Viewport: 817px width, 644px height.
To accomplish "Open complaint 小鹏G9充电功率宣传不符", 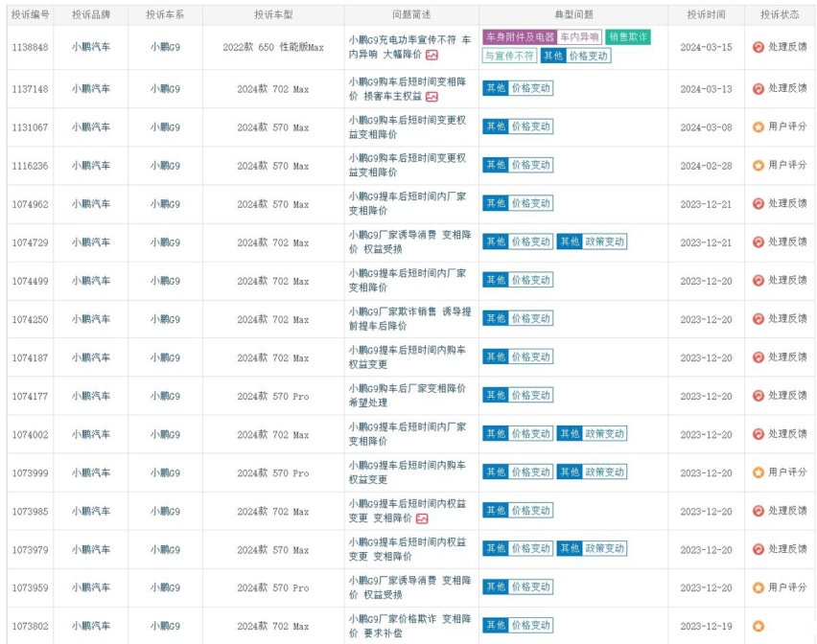I will (409, 47).
